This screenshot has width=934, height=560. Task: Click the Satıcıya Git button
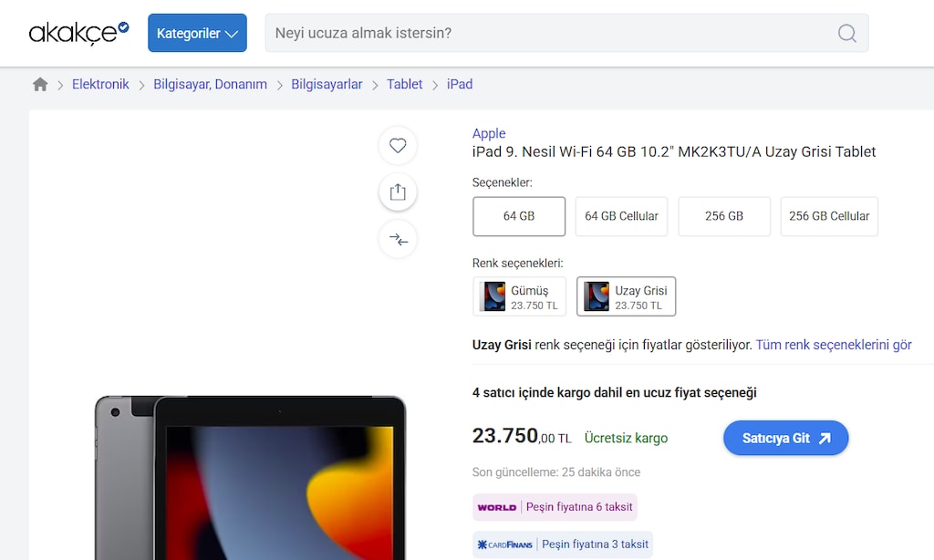[785, 439]
